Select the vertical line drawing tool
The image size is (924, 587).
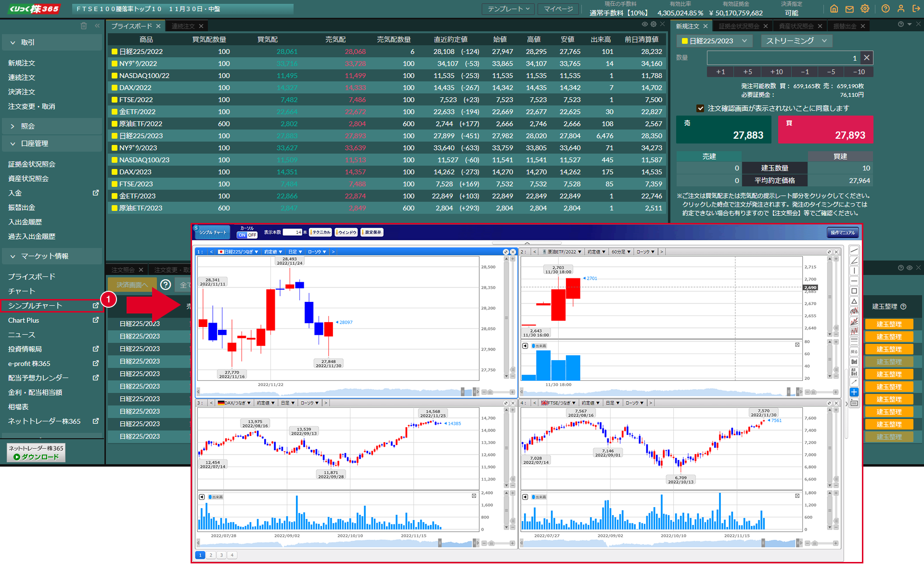coord(854,271)
